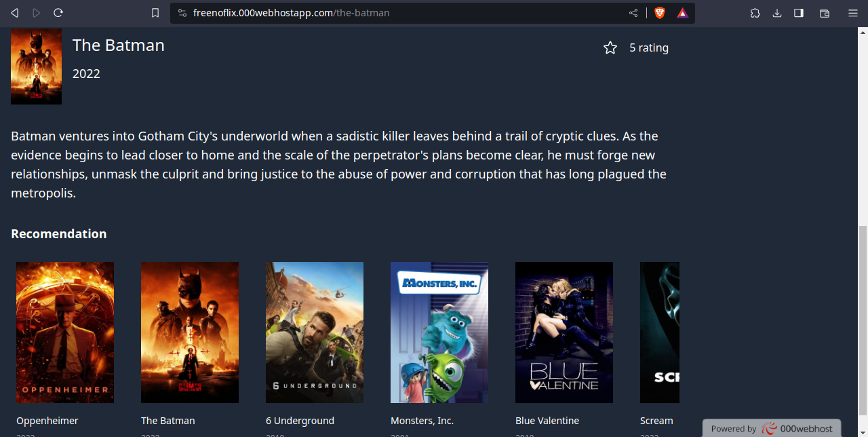
Task: Open the share icon in the address bar
Action: (x=633, y=13)
